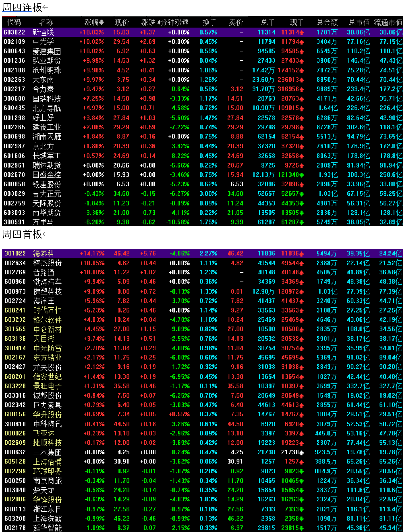This screenshot has width=403, height=532.
Task: Select stock 南华期货
Action: click(46, 213)
